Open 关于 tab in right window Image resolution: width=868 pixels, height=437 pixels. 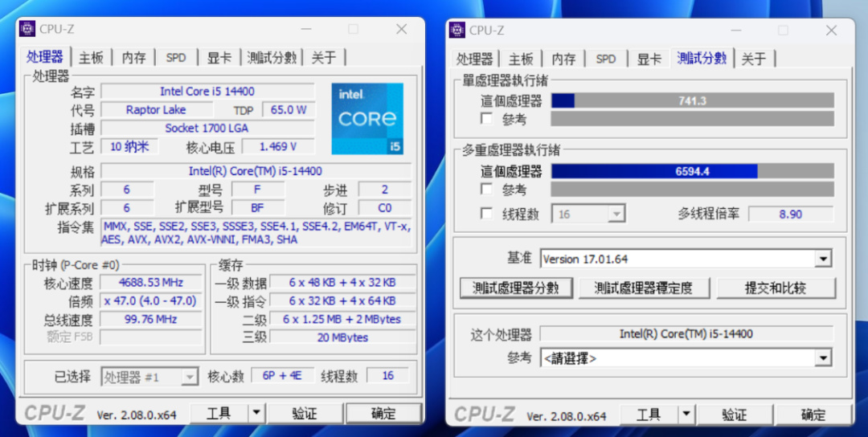coord(754,59)
